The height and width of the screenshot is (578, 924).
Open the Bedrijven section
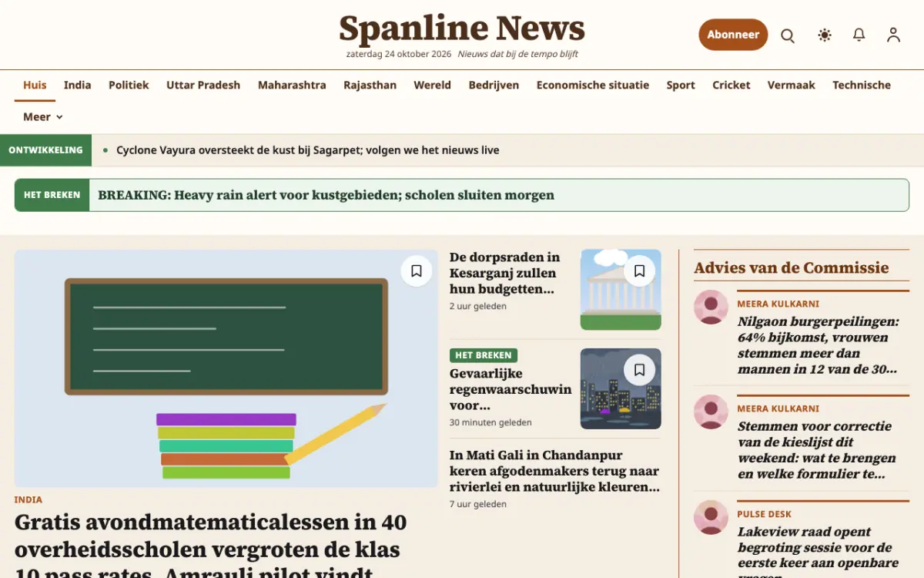click(x=494, y=86)
